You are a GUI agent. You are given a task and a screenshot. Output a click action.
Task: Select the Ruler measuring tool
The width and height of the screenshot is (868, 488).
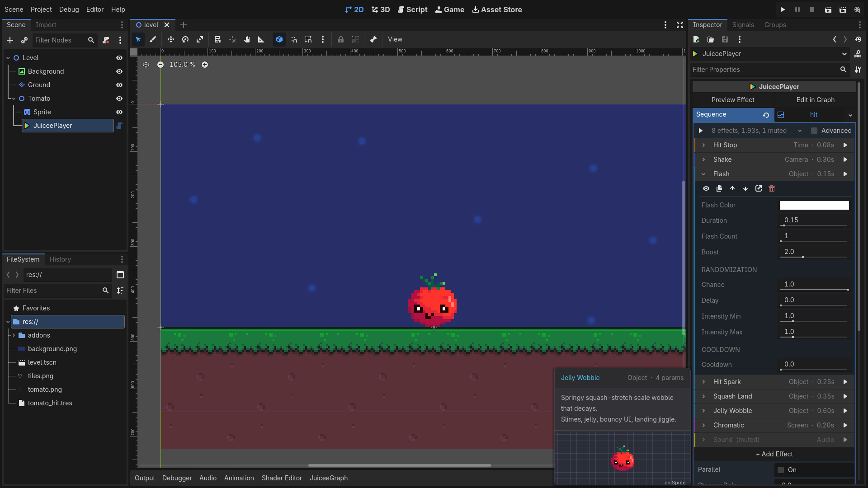(x=261, y=40)
